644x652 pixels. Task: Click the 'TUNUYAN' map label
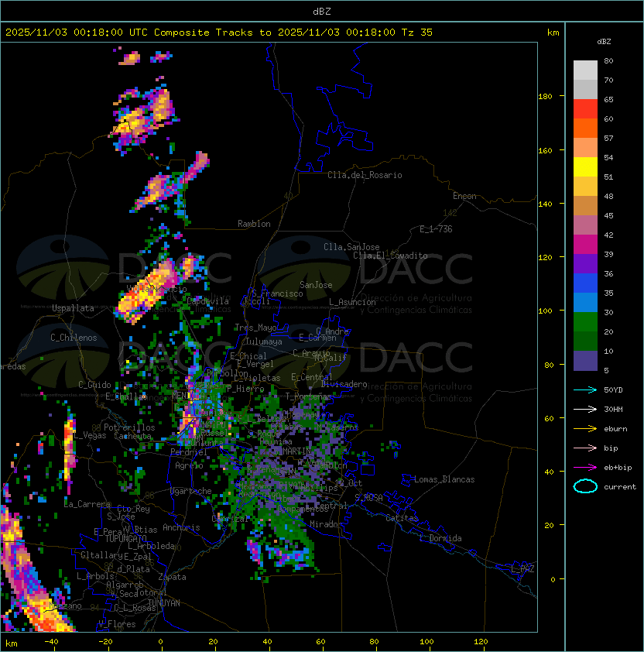click(x=164, y=603)
